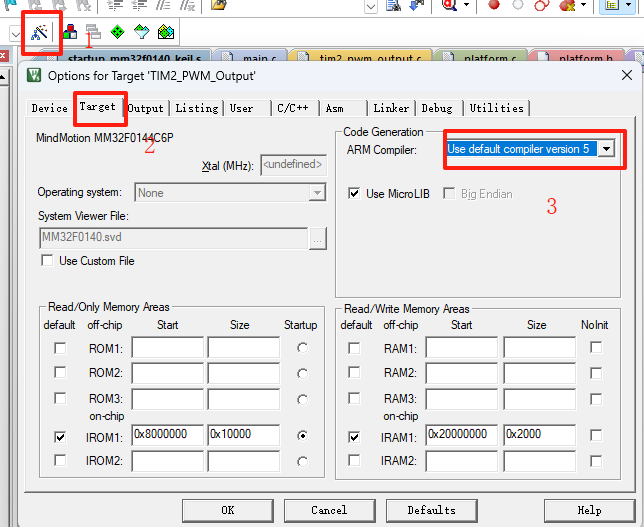Click the disable all breakpoints icon
This screenshot has width=644, height=527.
tap(542, 5)
